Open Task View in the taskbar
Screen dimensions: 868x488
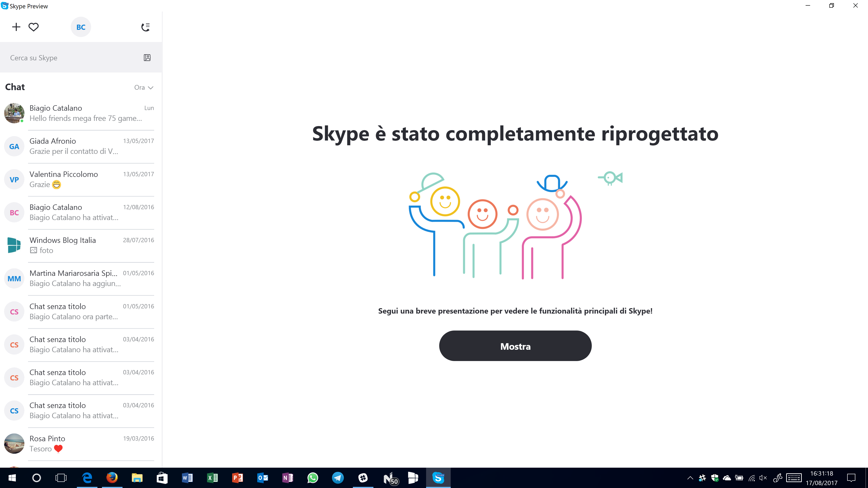pos(61,478)
